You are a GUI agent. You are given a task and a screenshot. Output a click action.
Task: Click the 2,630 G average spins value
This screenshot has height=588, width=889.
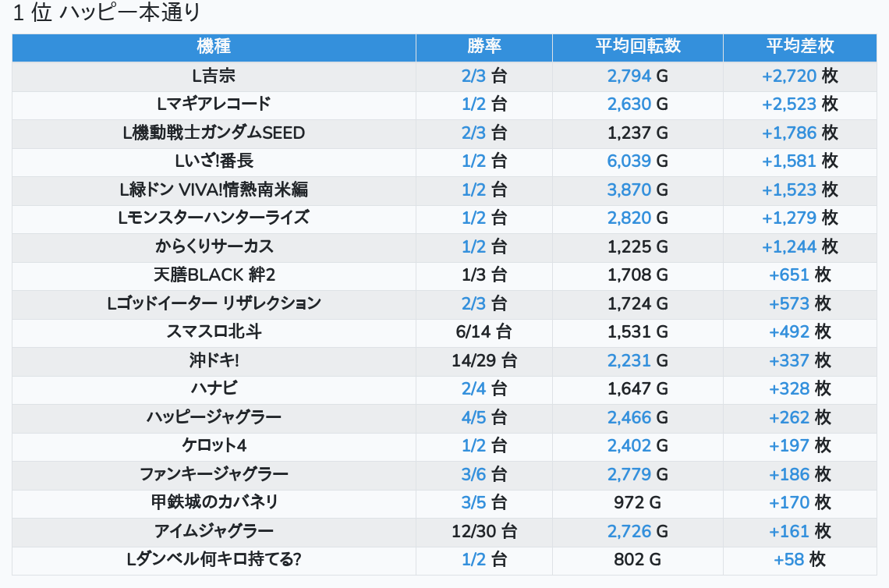pos(637,104)
